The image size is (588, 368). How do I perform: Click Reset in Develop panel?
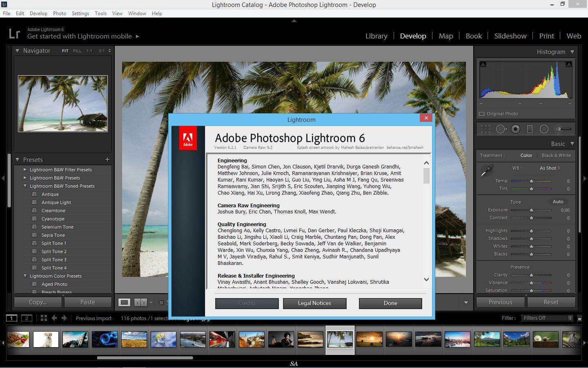(x=551, y=302)
